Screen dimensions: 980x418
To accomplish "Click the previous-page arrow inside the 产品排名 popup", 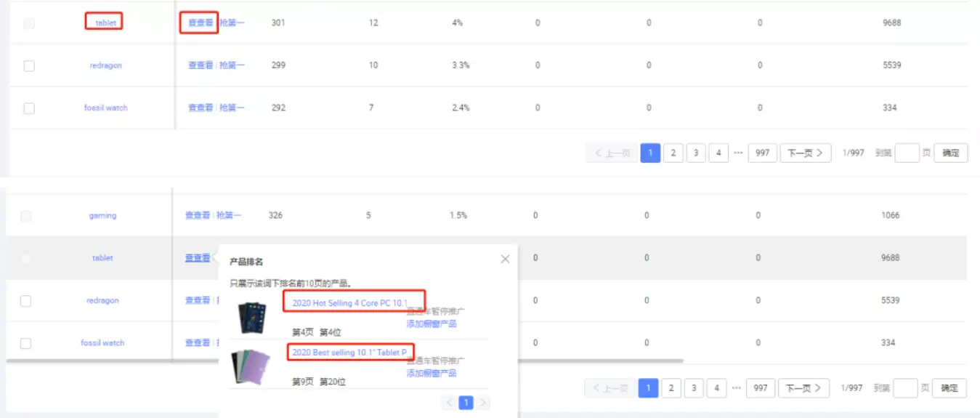I will tap(450, 402).
